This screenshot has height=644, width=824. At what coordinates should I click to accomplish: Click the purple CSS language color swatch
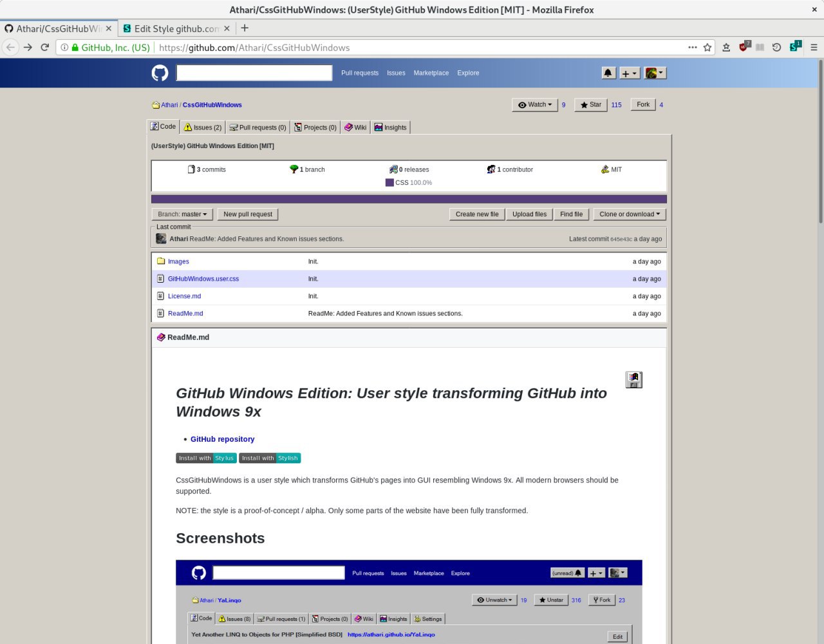pos(389,182)
